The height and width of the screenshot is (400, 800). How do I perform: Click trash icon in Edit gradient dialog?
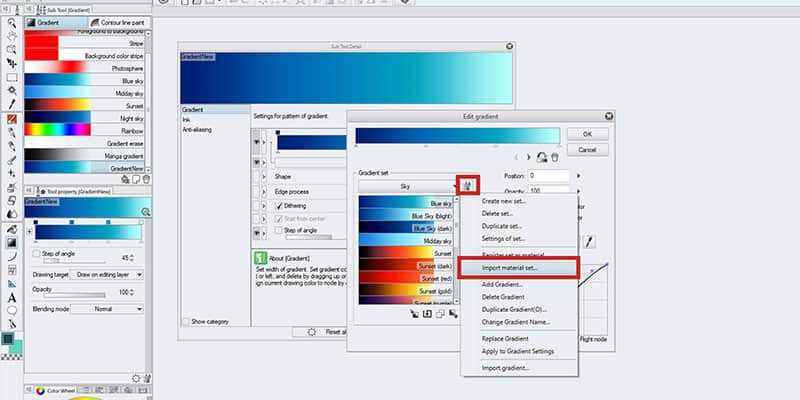555,158
